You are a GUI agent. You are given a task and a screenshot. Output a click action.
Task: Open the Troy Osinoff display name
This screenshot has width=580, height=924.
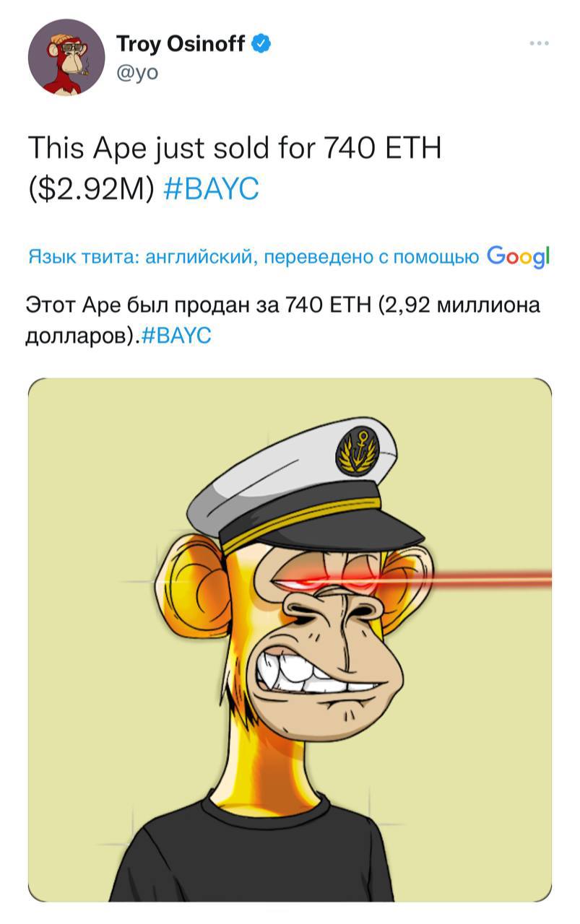(x=182, y=45)
